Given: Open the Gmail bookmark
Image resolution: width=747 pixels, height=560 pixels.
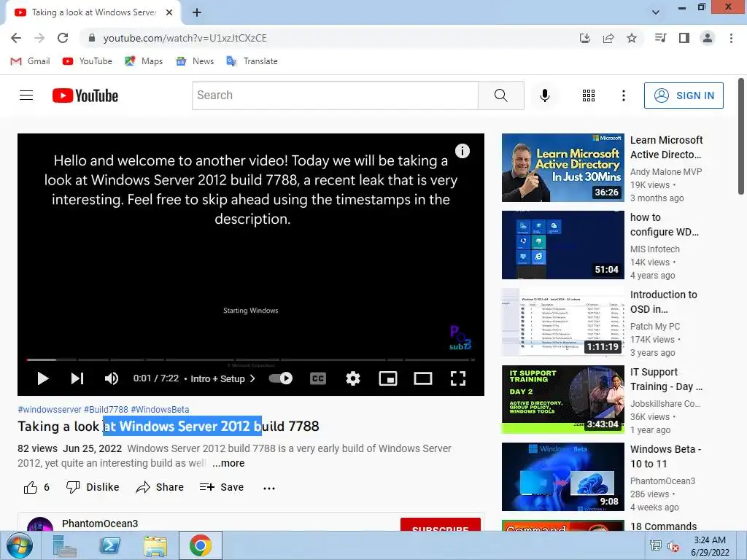Looking at the screenshot, I should tap(30, 61).
